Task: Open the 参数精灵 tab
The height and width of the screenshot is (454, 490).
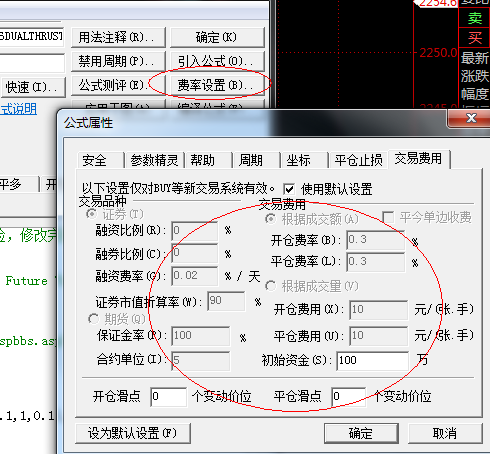Action: 154,160
